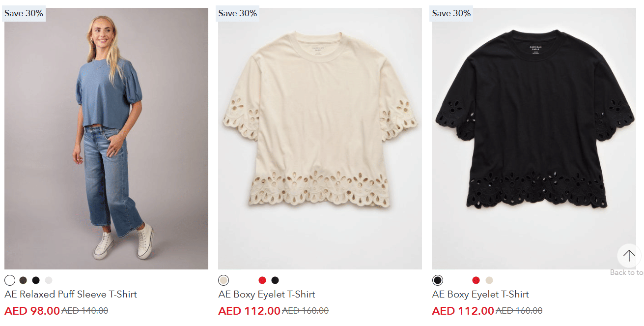Open the blue puff sleeve tee photo

(106, 139)
